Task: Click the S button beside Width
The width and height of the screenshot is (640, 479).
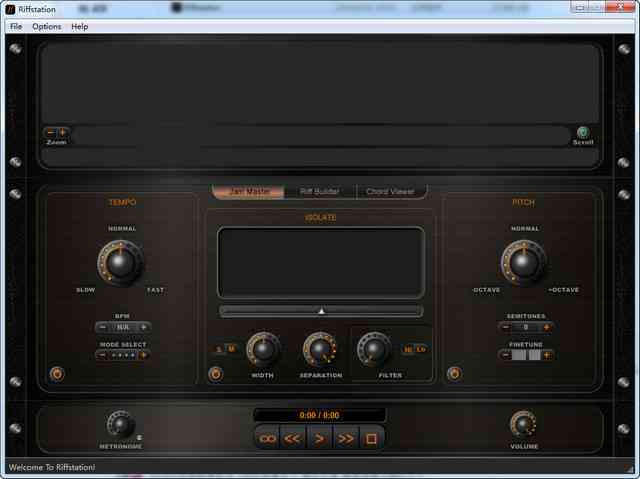Action: 220,349
